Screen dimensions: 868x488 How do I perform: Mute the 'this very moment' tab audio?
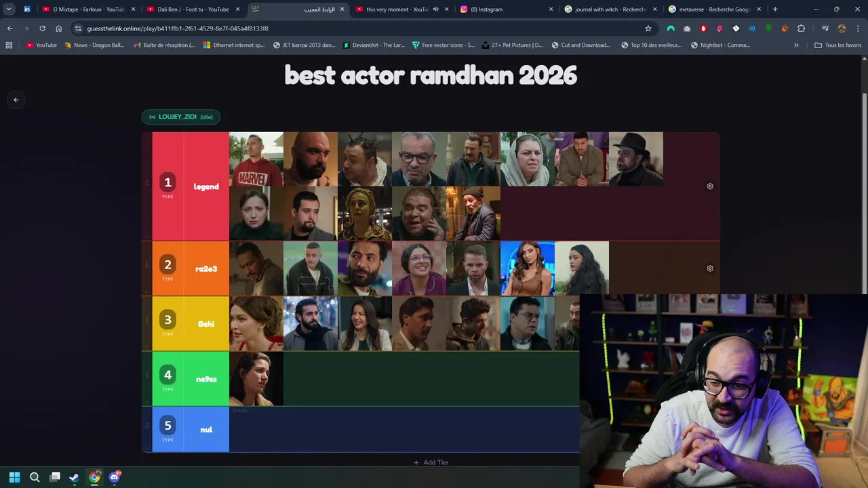click(435, 9)
